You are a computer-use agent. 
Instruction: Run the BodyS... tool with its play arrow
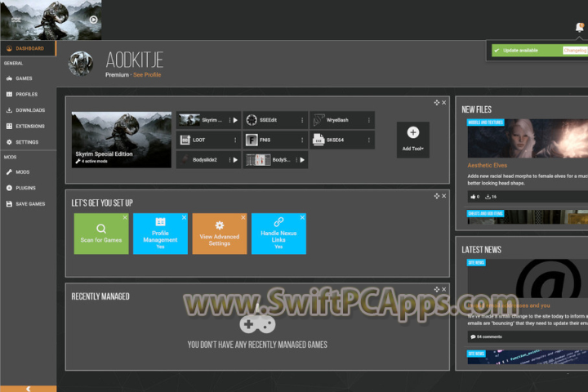coord(302,160)
